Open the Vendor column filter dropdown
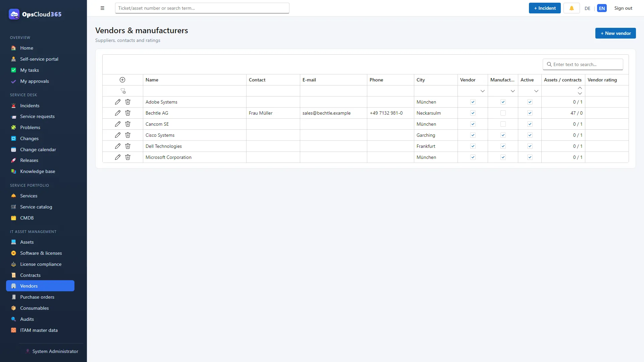The width and height of the screenshot is (644, 362). pos(482,91)
